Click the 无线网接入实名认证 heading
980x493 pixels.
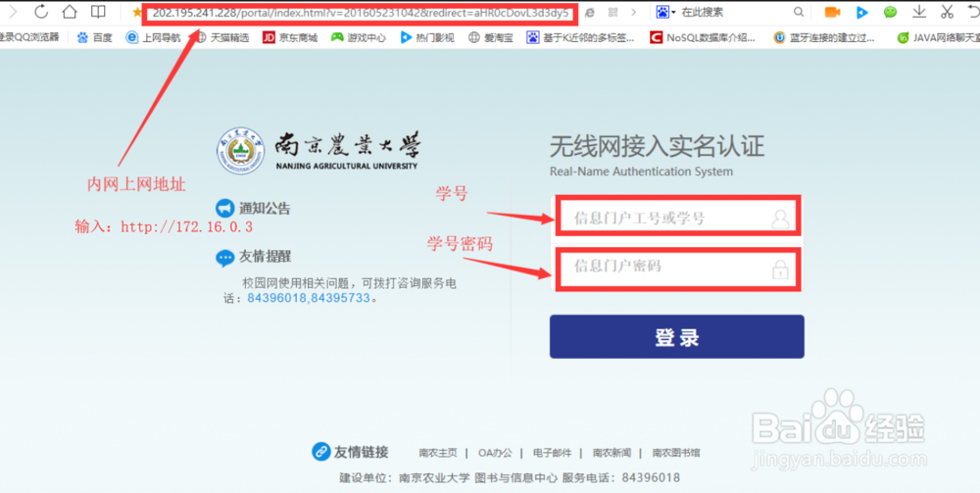[657, 147]
